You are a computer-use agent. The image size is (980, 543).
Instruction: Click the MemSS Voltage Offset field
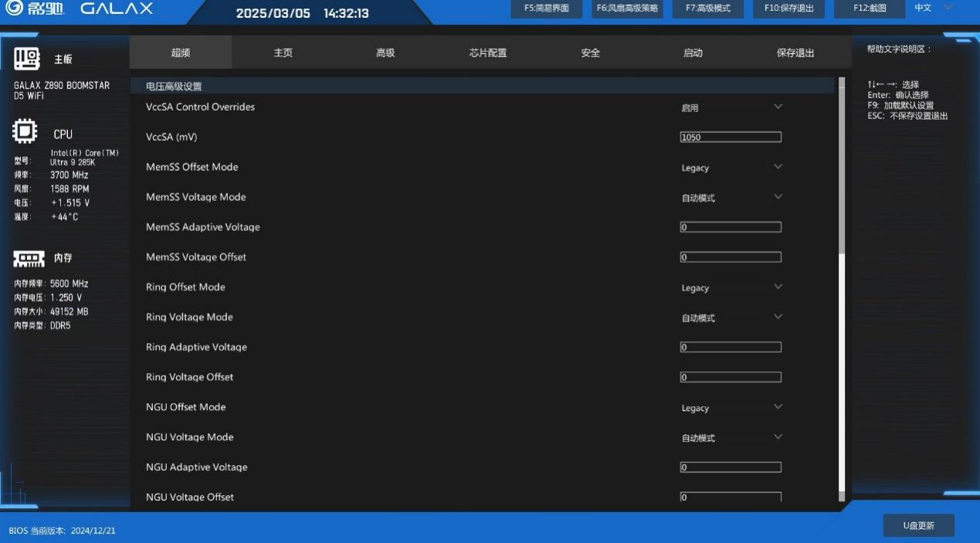(x=731, y=257)
